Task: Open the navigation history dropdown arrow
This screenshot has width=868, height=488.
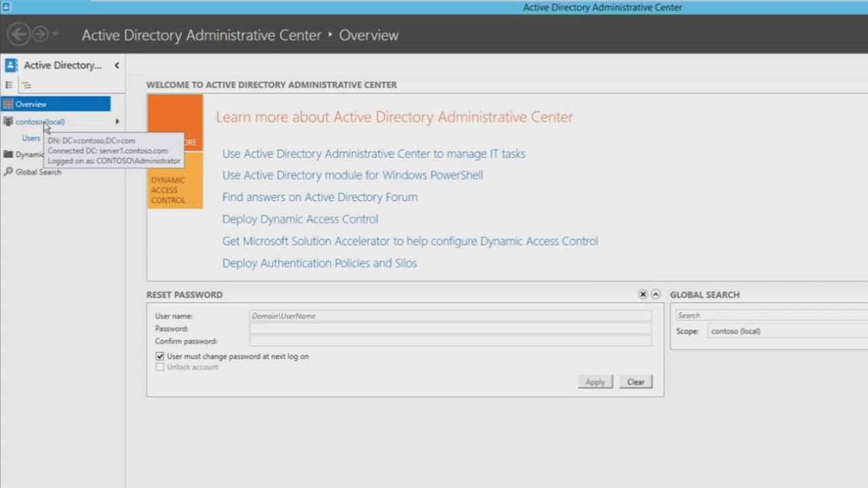Action: 55,34
